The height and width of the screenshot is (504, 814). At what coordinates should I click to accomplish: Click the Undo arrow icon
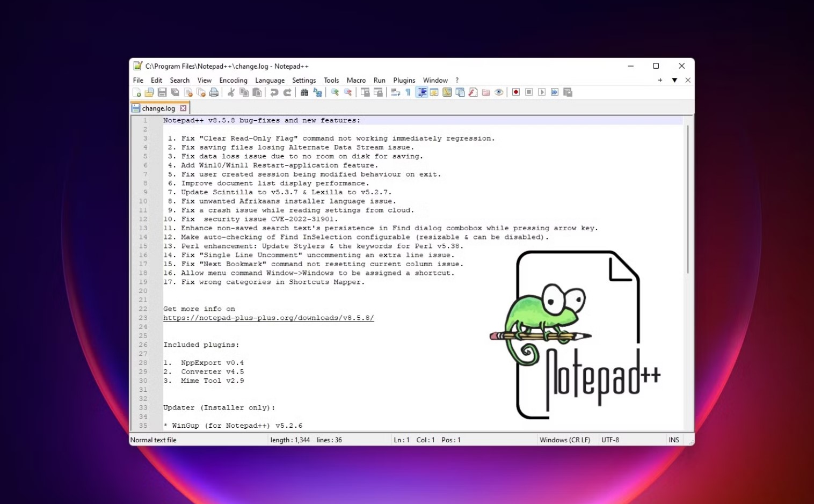pos(274,92)
